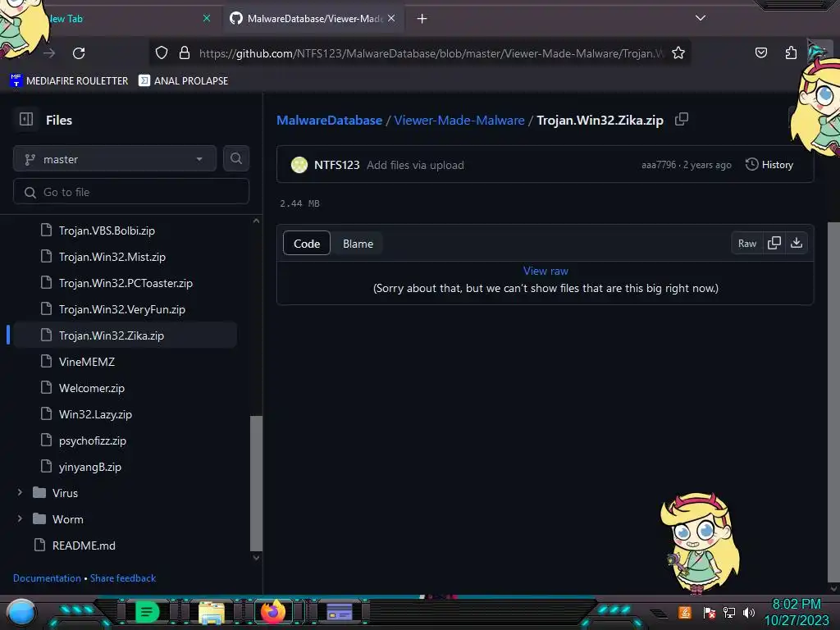Open a new tab with plus button
This screenshot has width=840, height=630.
coord(422,19)
